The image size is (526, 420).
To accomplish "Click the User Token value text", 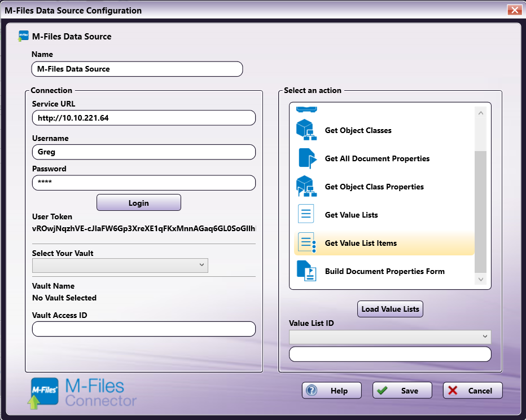I will pos(143,228).
